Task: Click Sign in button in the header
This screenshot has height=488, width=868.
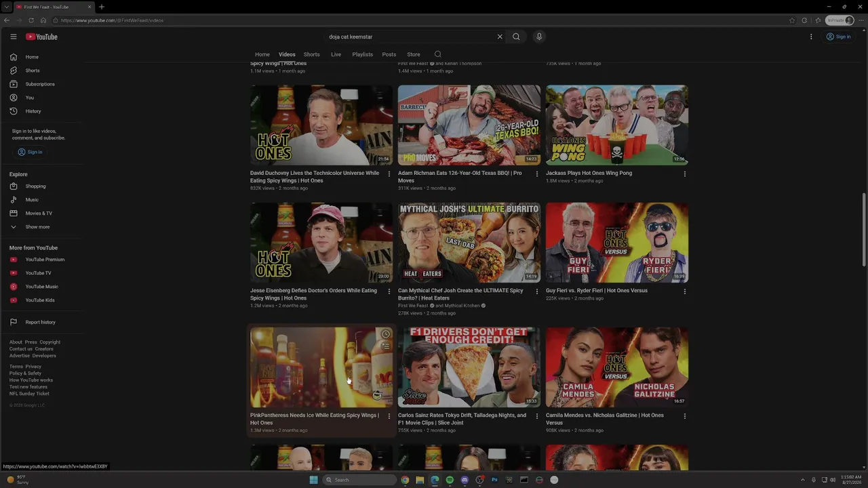Action: (839, 37)
